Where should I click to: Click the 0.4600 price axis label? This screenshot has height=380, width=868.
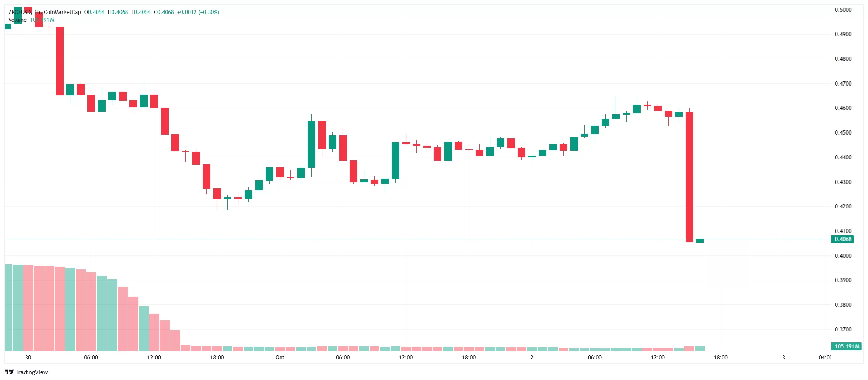(x=843, y=108)
